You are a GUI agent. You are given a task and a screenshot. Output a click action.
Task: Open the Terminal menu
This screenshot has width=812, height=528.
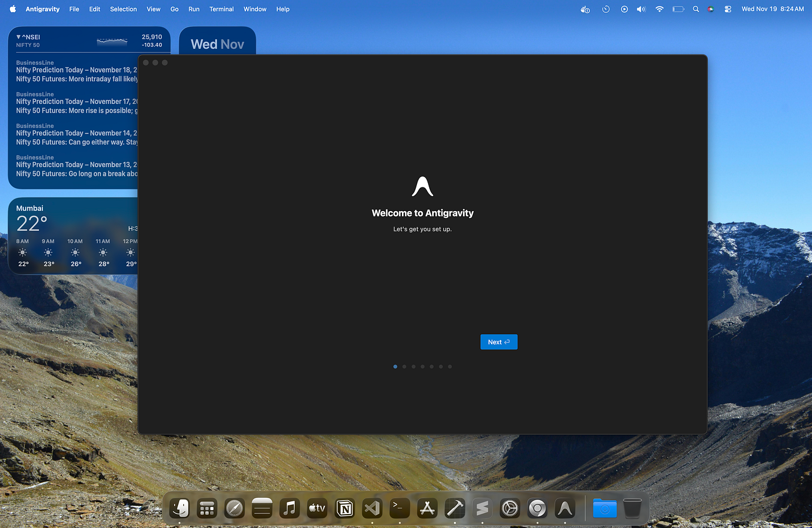[x=222, y=9]
